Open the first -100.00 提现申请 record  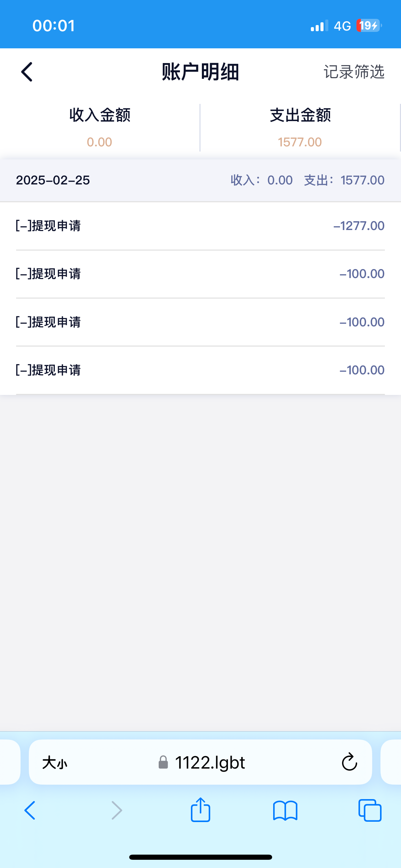(x=200, y=274)
